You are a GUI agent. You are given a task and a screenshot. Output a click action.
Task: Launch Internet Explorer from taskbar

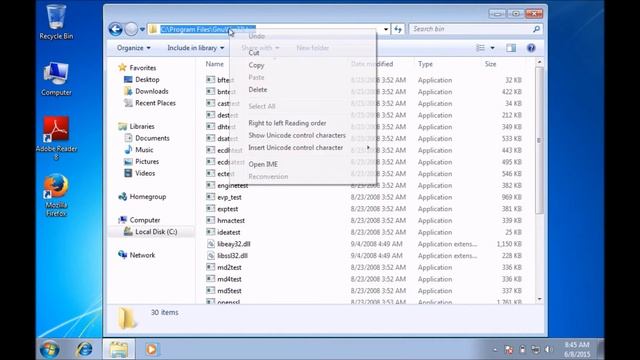(84, 349)
